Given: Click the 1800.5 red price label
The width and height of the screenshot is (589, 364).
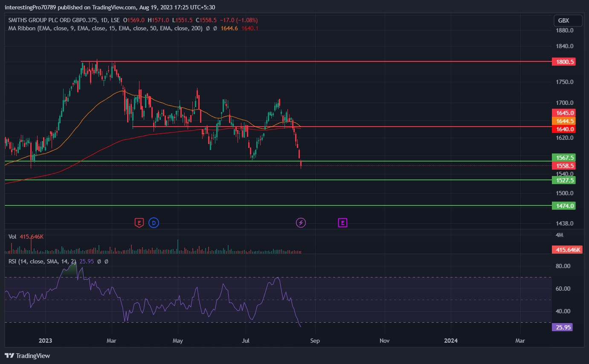Looking at the screenshot, I should (x=564, y=62).
